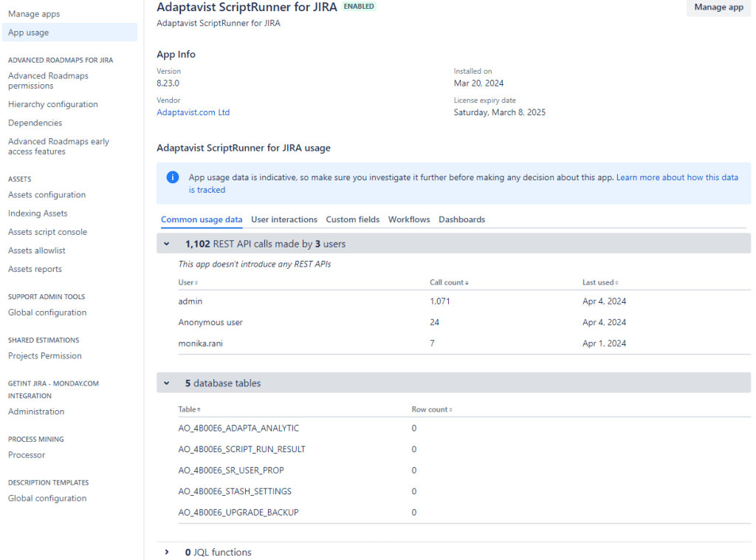Click the Manage app button
Viewport: 756px width, 560px height.
tap(718, 7)
